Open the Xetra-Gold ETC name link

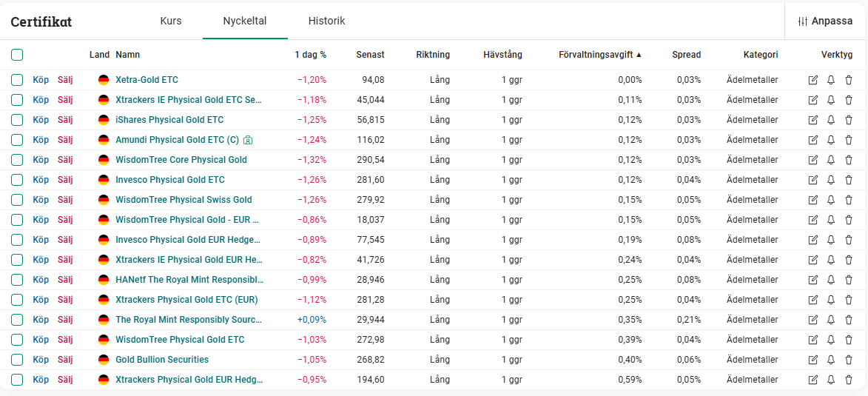[x=147, y=80]
